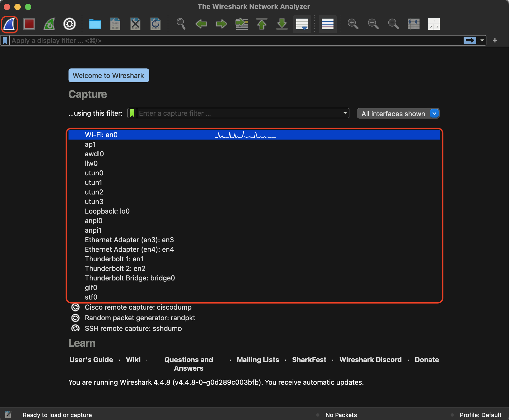Go to specified packet icon

coord(242,24)
